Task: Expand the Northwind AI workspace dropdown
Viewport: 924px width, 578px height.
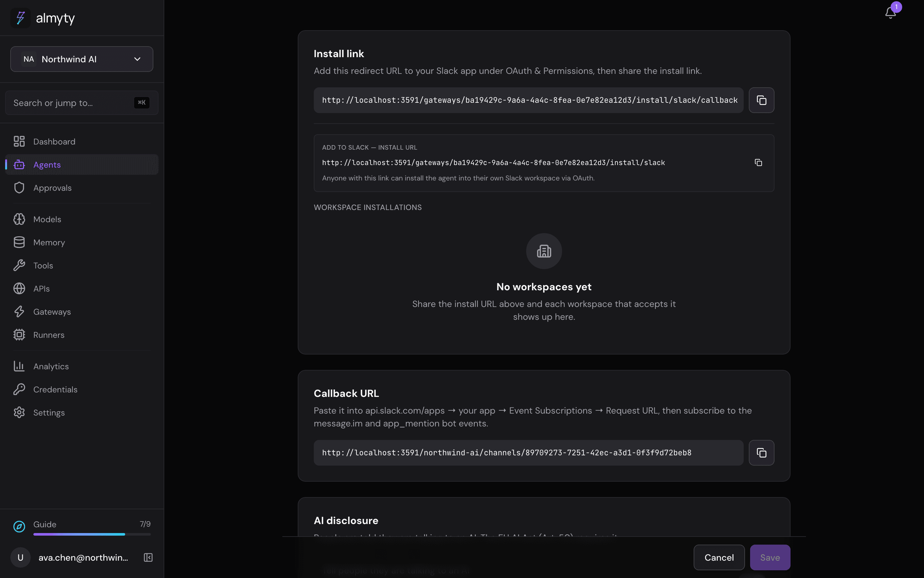Action: click(82, 59)
